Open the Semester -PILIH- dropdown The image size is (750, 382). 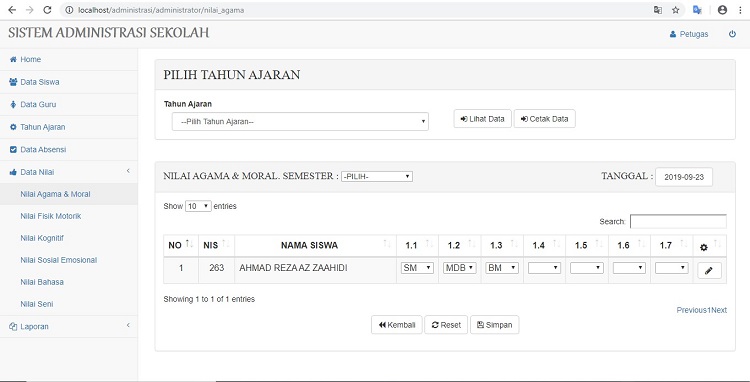pyautogui.click(x=377, y=176)
